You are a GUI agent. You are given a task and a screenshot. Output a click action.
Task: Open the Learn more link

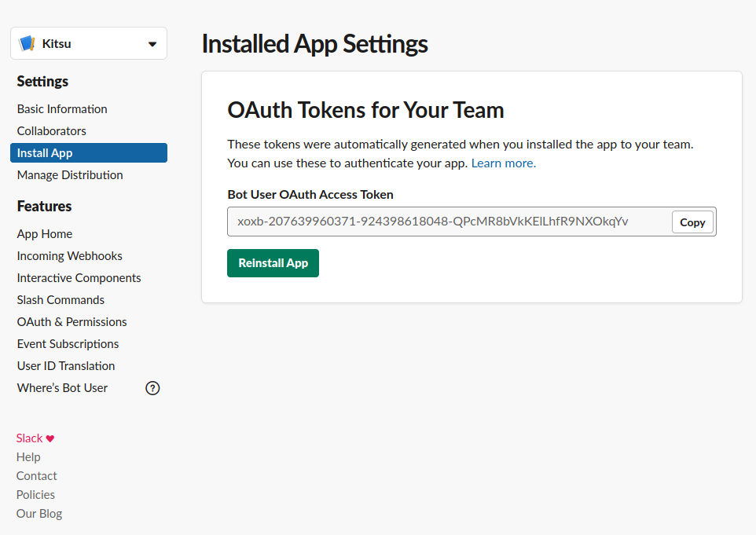pyautogui.click(x=502, y=163)
